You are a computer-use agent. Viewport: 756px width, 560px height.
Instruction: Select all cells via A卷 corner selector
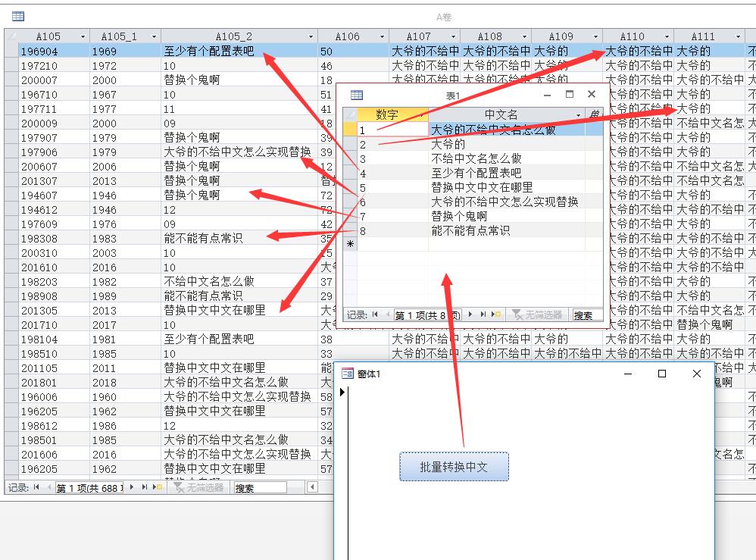point(11,36)
